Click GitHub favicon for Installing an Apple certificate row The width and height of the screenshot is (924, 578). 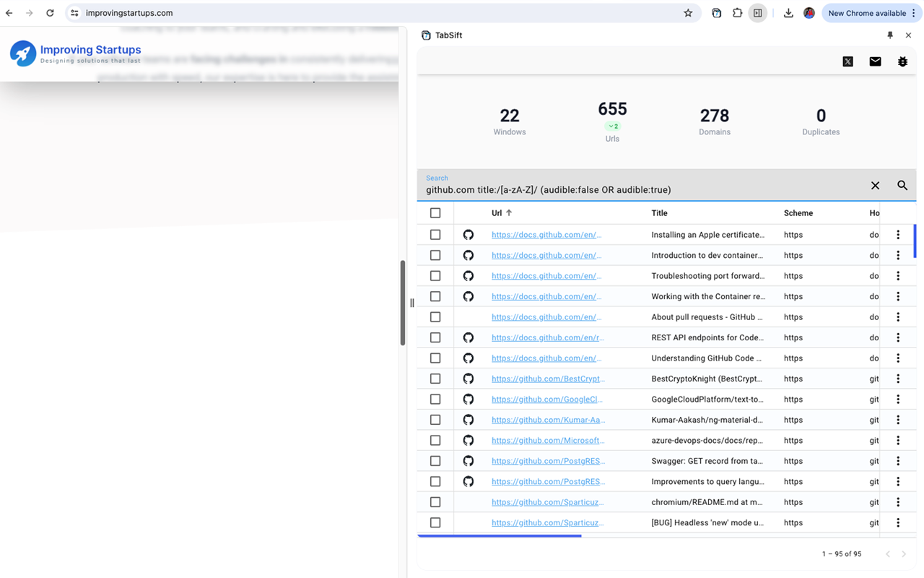468,235
